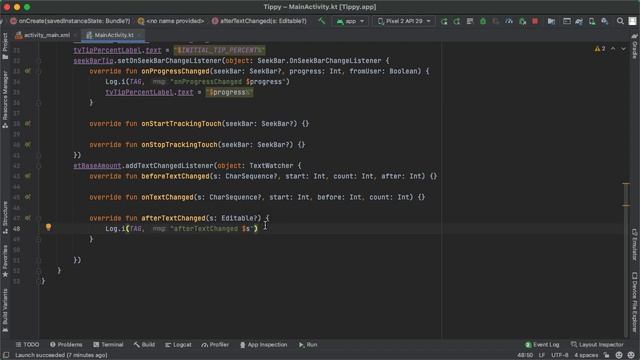Viewport: 640px width, 360px height.
Task: Jump to previous highlighted error arrow
Action: [x=613, y=49]
